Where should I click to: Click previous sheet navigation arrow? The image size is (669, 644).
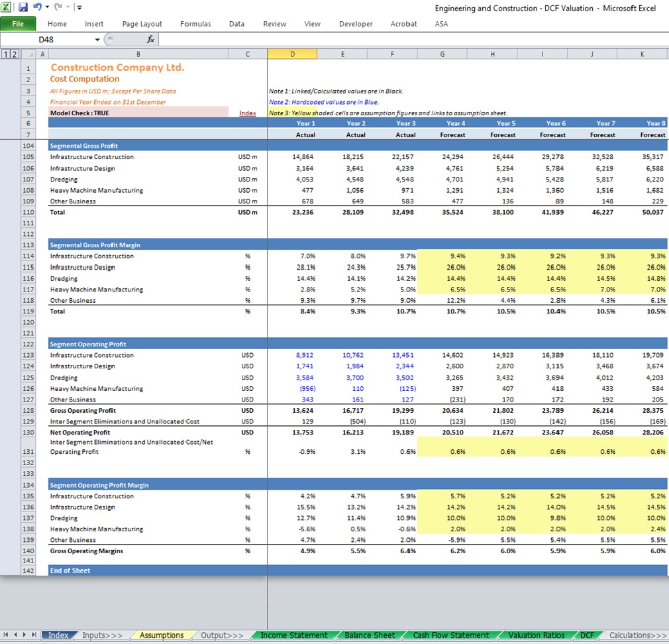click(15, 635)
